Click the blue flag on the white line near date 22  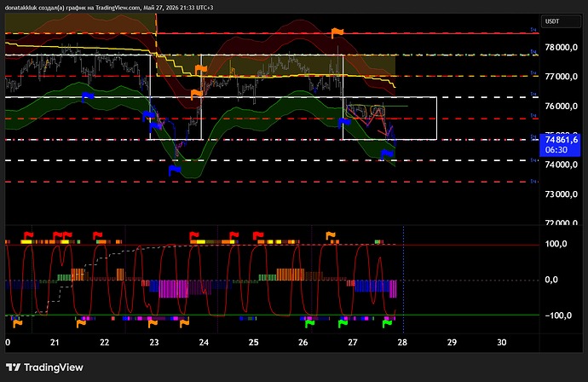tap(88, 96)
